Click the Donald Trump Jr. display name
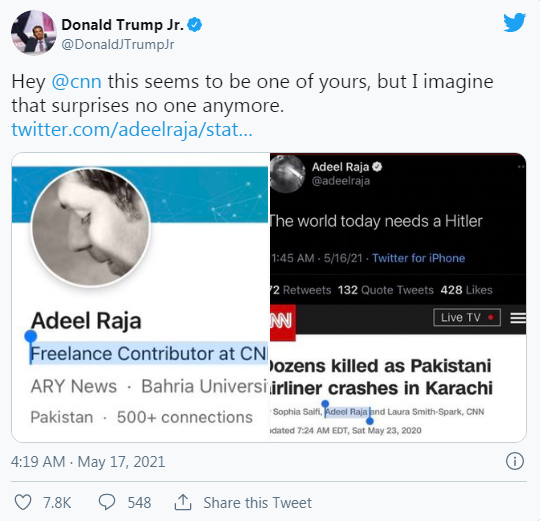This screenshot has height=521, width=540. pos(123,25)
